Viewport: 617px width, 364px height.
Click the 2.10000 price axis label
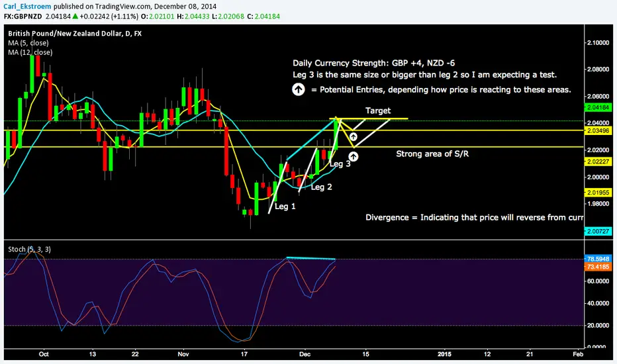(x=598, y=42)
